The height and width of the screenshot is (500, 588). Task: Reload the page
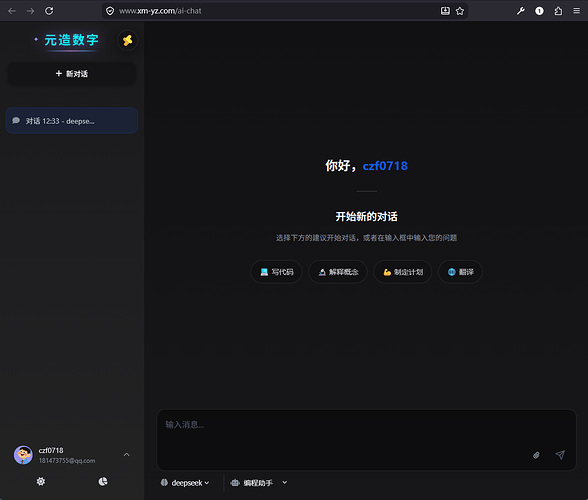49,11
